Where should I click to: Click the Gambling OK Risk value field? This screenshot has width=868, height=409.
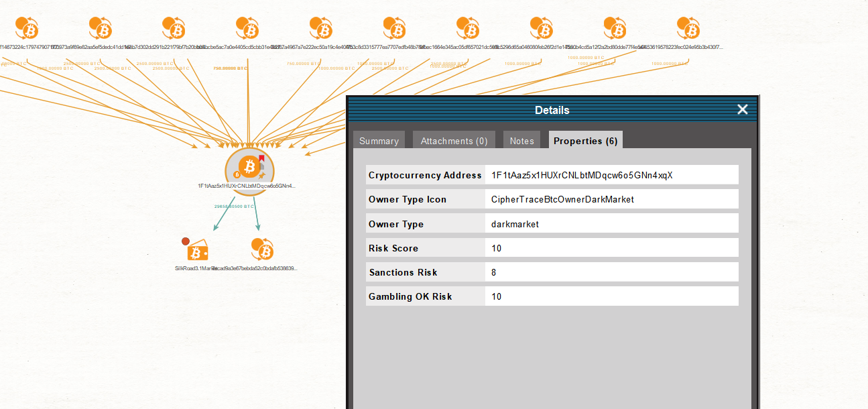pyautogui.click(x=612, y=296)
